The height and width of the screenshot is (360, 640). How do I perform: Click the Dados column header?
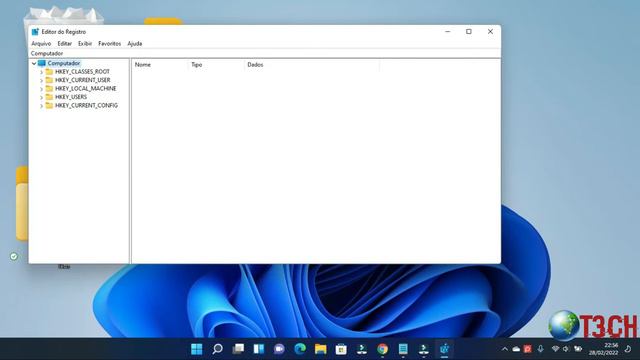pos(312,65)
